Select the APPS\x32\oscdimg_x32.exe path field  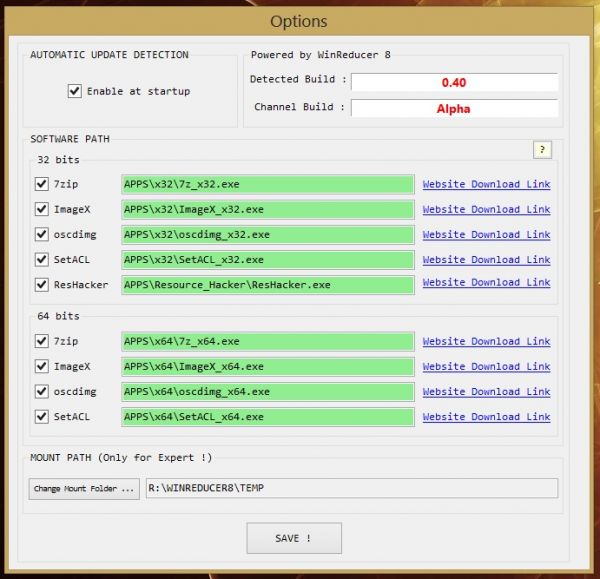[268, 235]
